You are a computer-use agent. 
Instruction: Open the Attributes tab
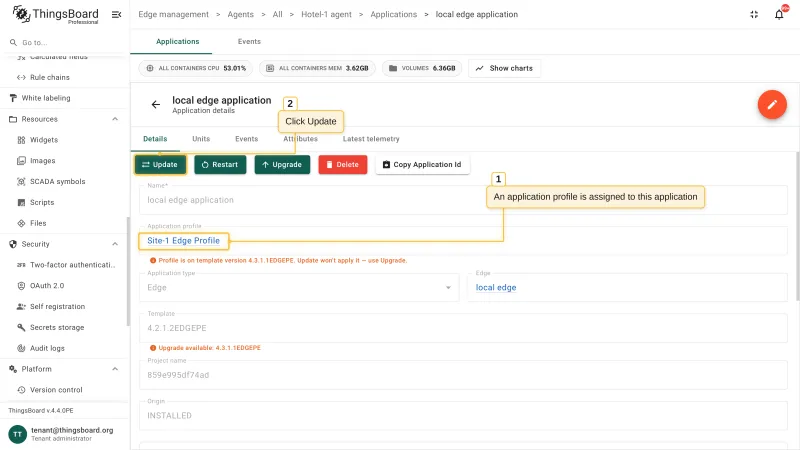tap(301, 139)
